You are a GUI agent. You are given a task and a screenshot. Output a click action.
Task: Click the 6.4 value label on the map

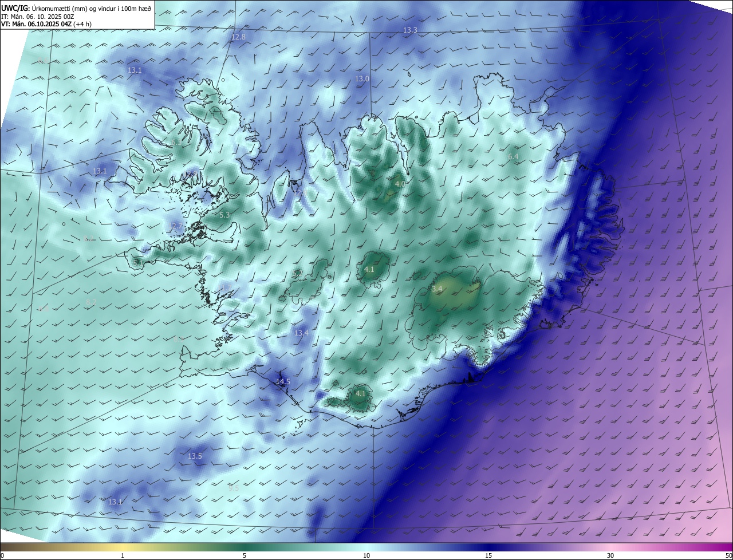[513, 156]
